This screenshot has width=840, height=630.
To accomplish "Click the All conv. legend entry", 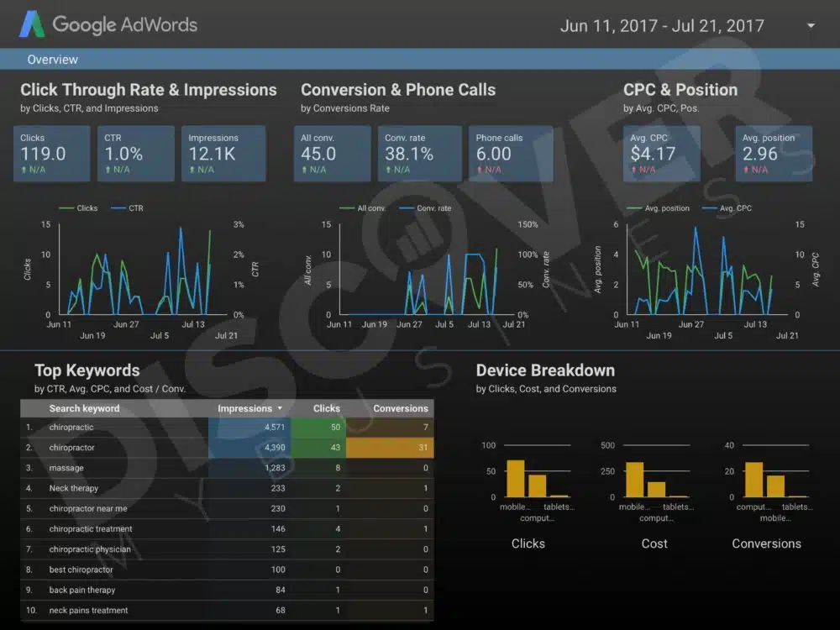I will point(362,207).
